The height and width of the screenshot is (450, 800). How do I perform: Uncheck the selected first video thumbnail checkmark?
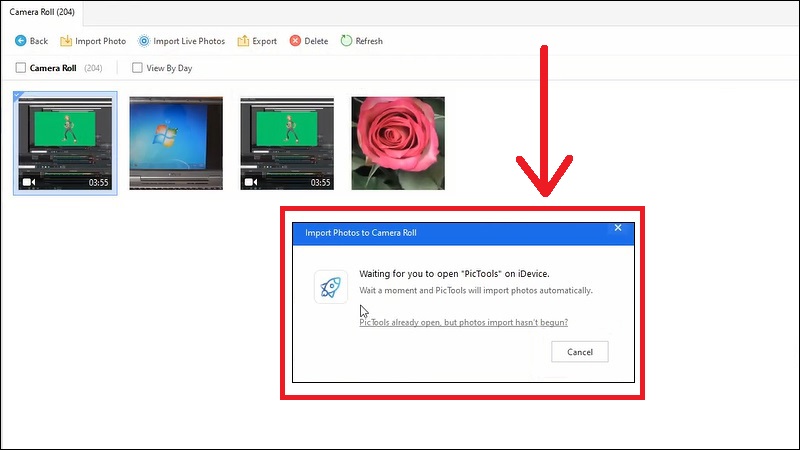click(x=17, y=95)
